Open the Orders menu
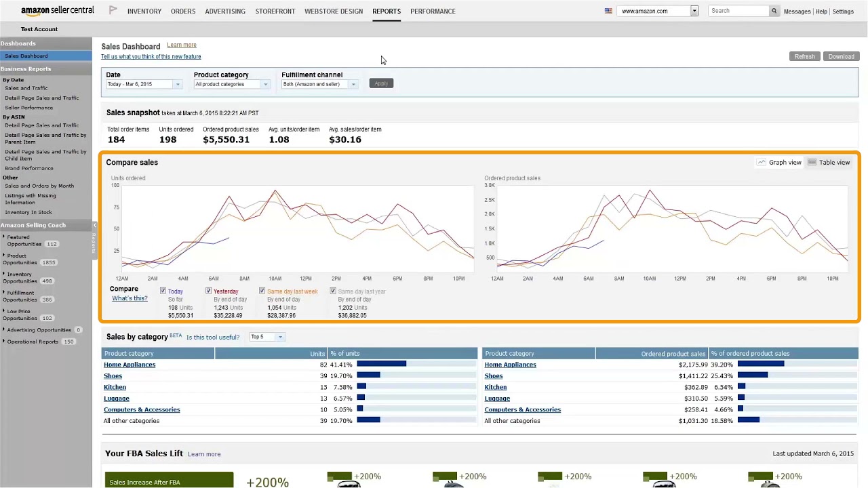 point(183,12)
